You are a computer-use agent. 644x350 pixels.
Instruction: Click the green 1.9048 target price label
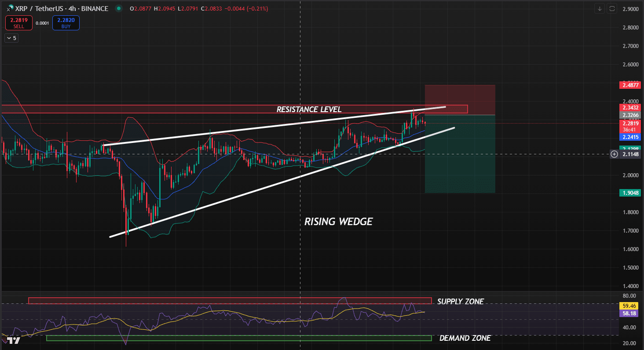click(x=630, y=193)
